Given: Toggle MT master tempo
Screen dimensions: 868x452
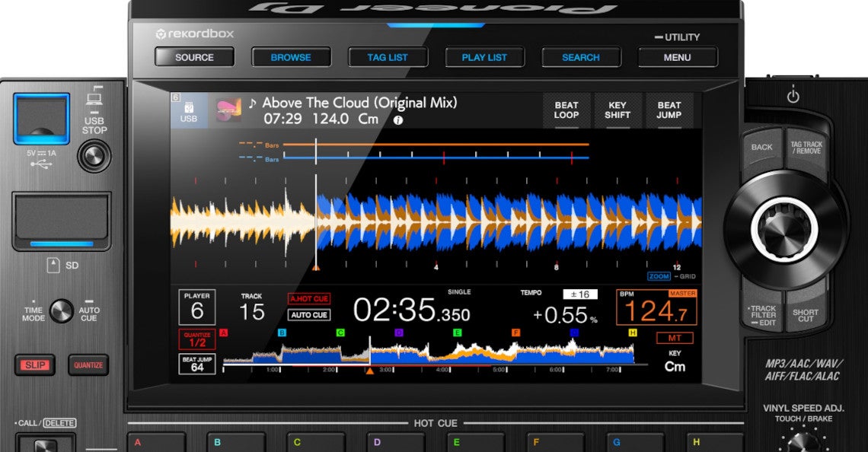Looking at the screenshot, I should pyautogui.click(x=675, y=338).
